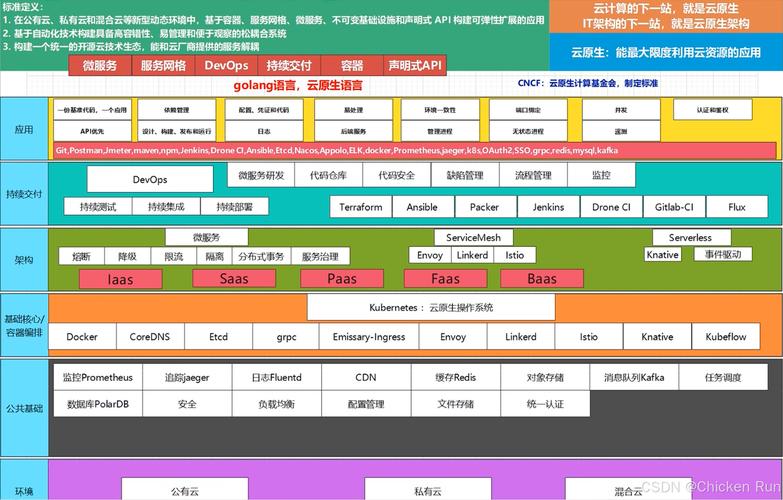Viewport: 783px width, 500px height.
Task: Select the 分布式事务 box
Action: coord(261,256)
